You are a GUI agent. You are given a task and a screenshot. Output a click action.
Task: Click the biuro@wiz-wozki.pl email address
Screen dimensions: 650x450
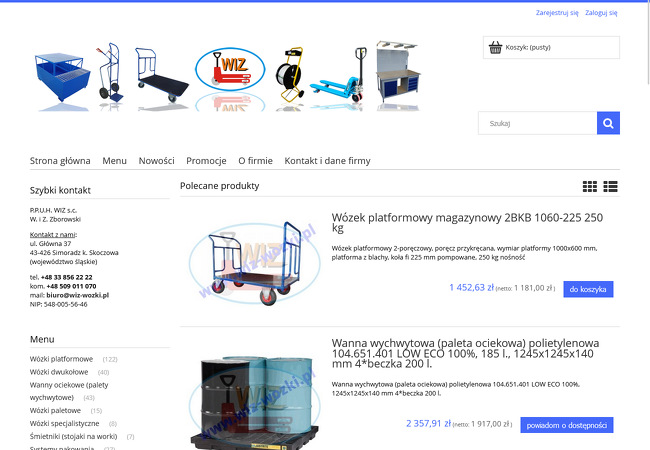(78, 295)
